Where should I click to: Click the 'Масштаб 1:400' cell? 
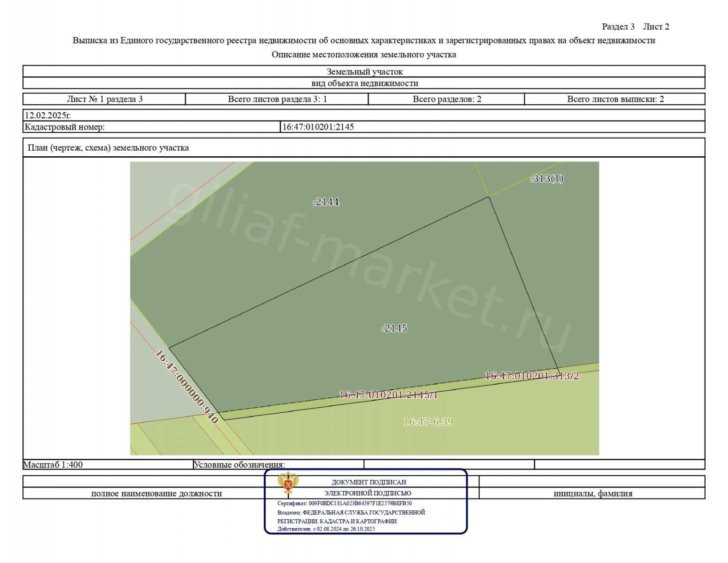(108, 465)
